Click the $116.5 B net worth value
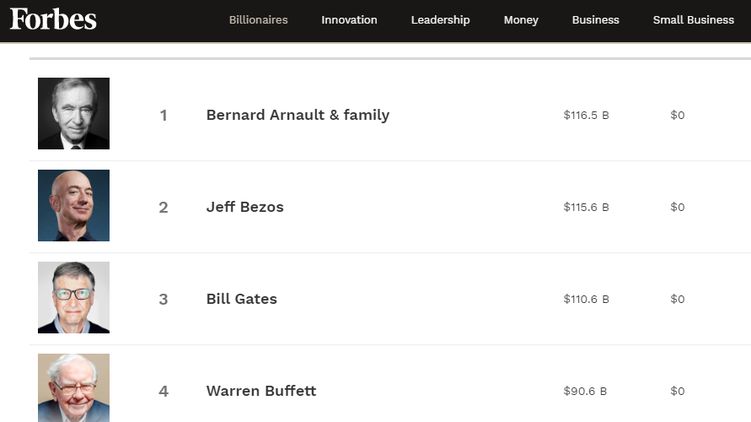This screenshot has height=422, width=751. coord(586,115)
